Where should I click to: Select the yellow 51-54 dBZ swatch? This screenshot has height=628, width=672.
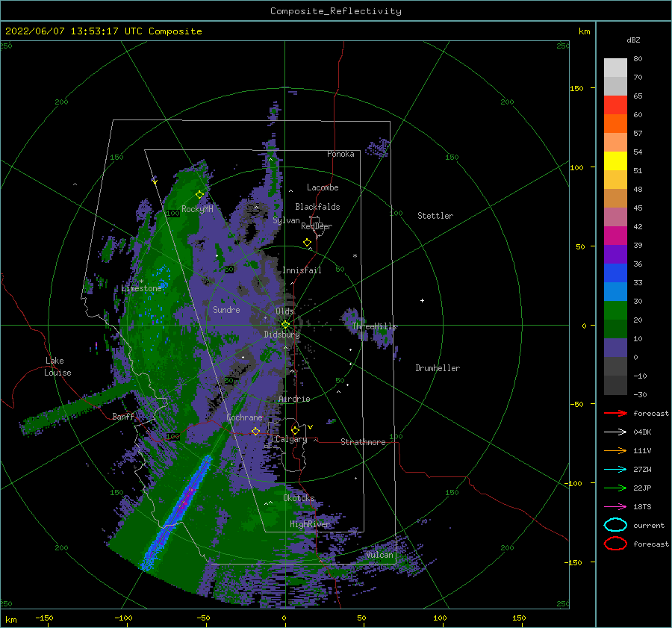tap(615, 161)
